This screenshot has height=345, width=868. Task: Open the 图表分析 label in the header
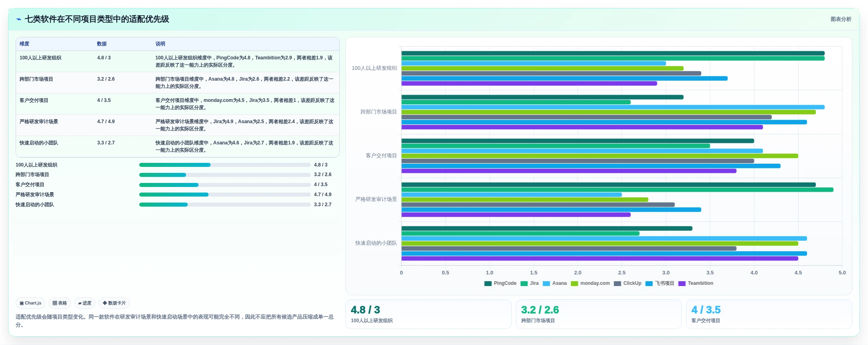click(841, 19)
